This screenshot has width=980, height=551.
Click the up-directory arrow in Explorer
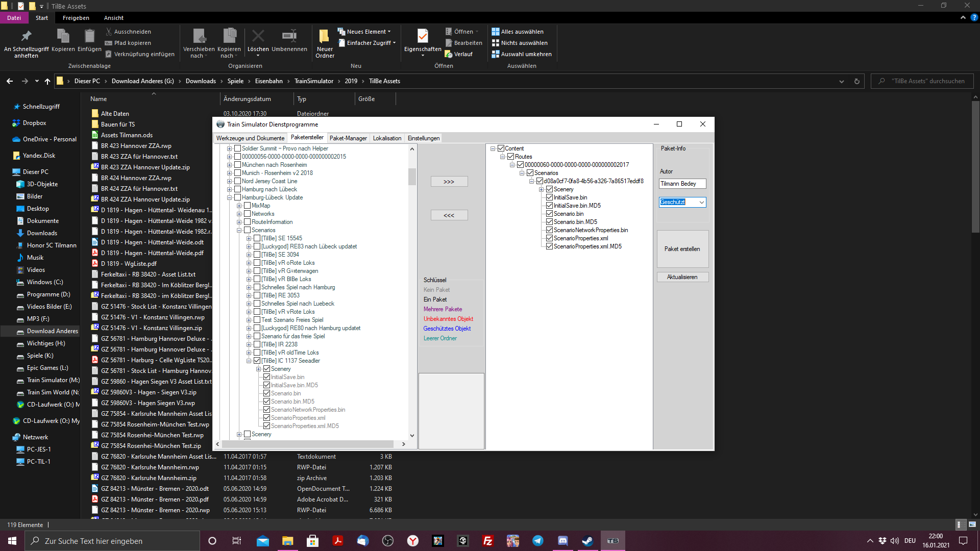pos(47,81)
